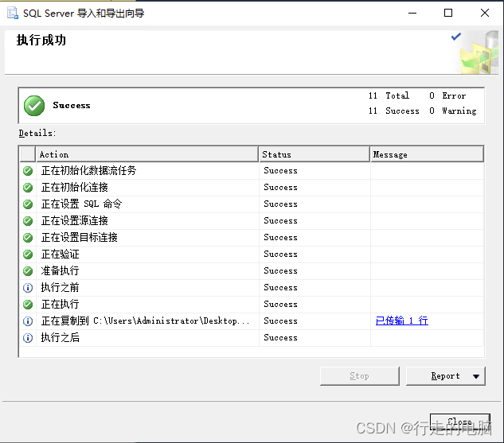Click the green icon for 正在设置目标连接
The width and height of the screenshot is (504, 443).
point(28,238)
